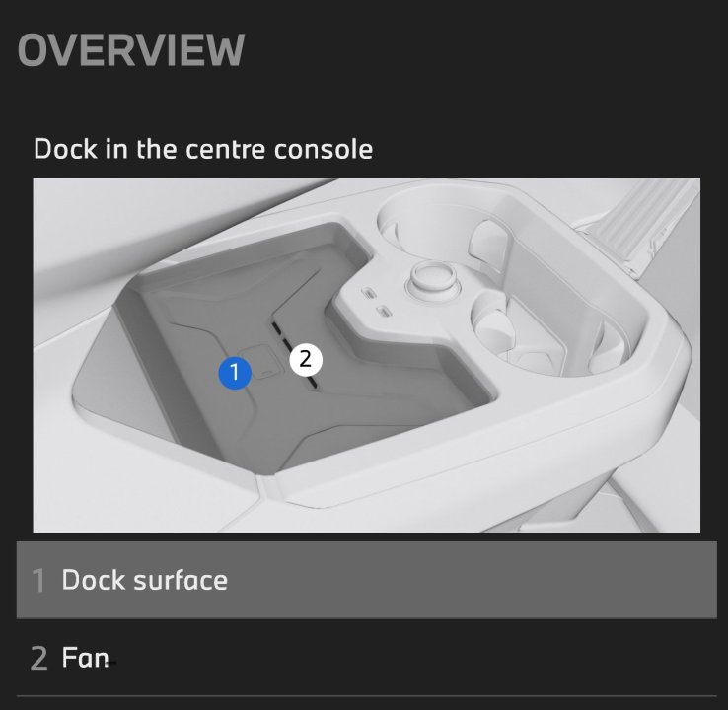Select the Dock surface list row
The image size is (728, 710).
pos(366,580)
